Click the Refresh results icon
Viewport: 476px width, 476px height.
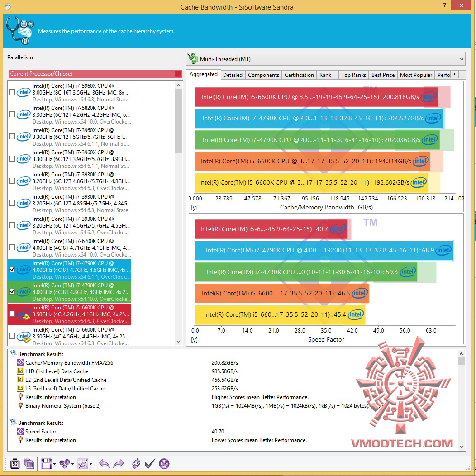coord(136,463)
